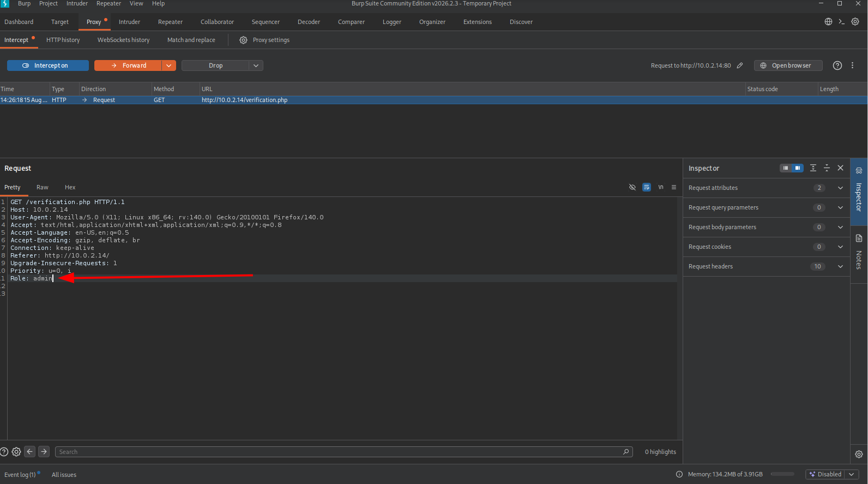Toggle show newline characters button
Screen dimensions: 868x484
click(661, 187)
